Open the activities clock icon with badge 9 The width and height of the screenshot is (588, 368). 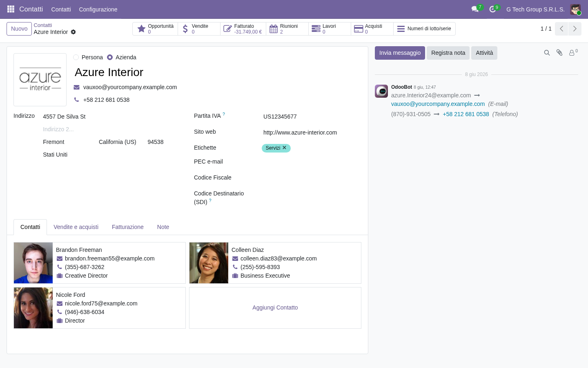(493, 9)
